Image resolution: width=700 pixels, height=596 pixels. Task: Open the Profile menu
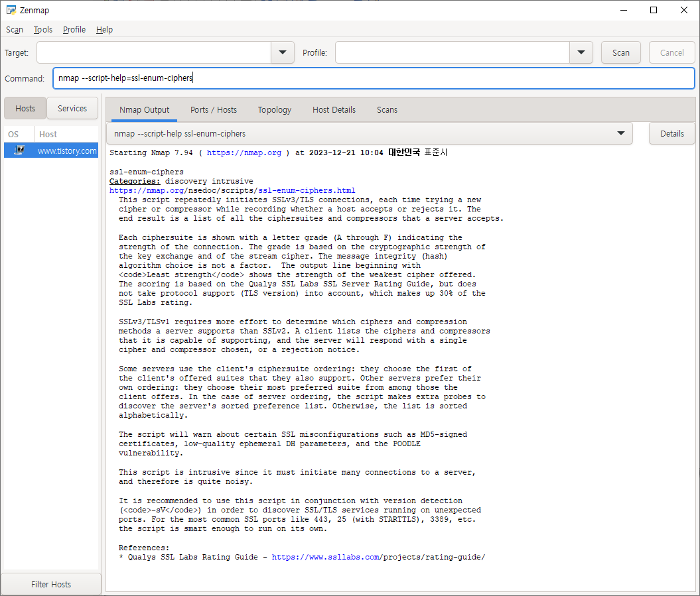point(74,29)
